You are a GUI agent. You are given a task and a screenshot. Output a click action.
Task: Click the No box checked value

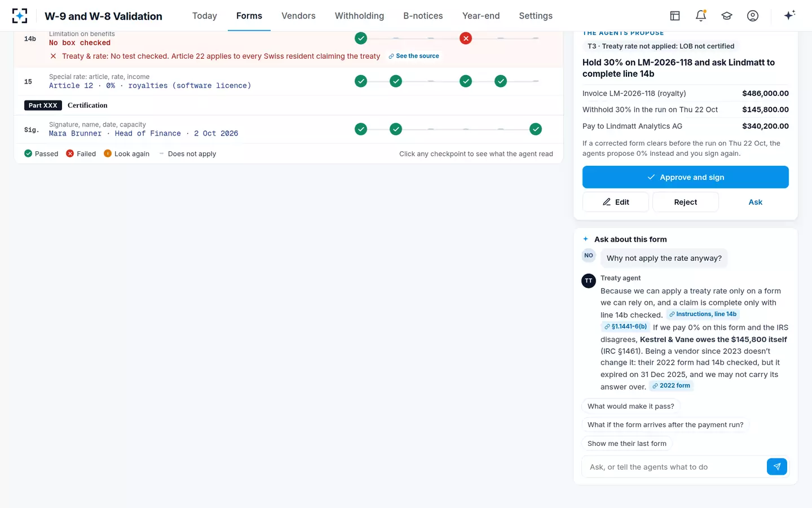[80, 43]
